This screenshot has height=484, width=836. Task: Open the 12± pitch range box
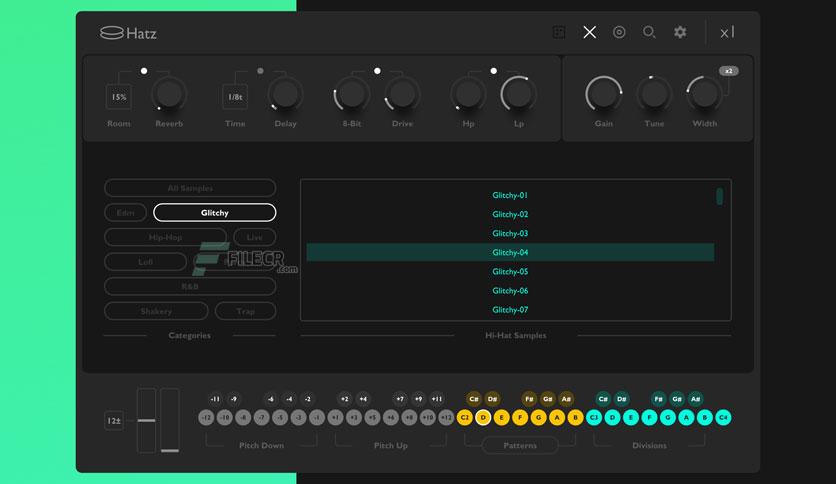(x=114, y=421)
